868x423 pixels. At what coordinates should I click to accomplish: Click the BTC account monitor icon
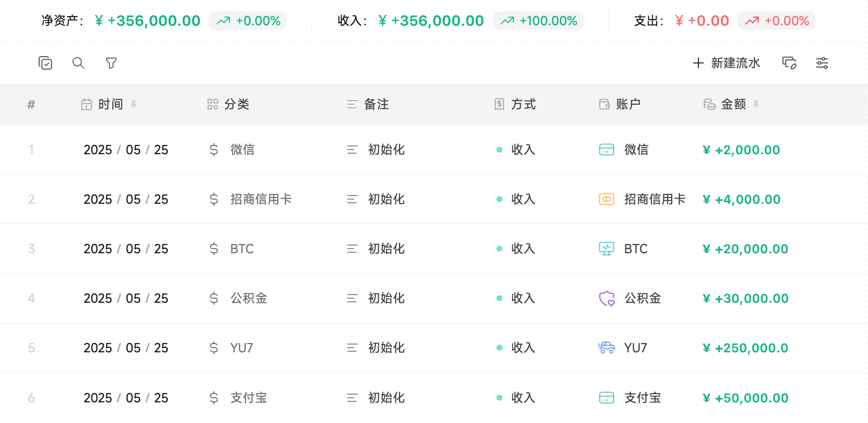[x=607, y=249]
